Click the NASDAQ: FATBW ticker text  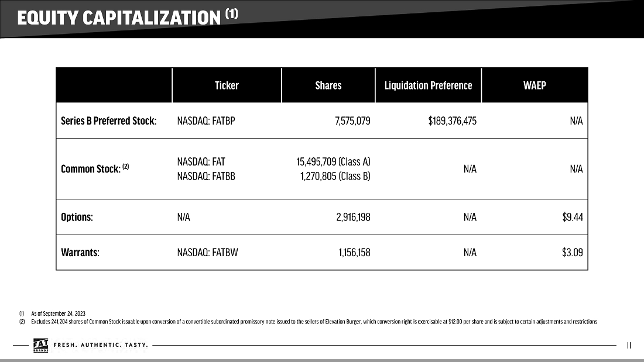pos(207,253)
